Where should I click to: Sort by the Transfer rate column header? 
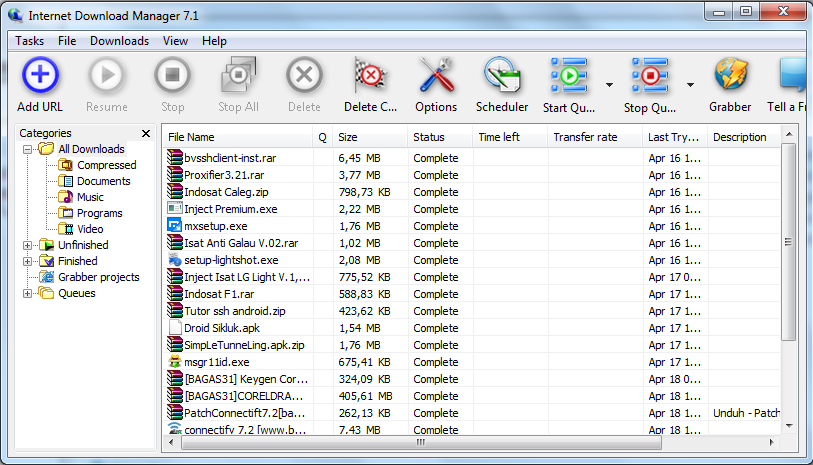pos(595,137)
